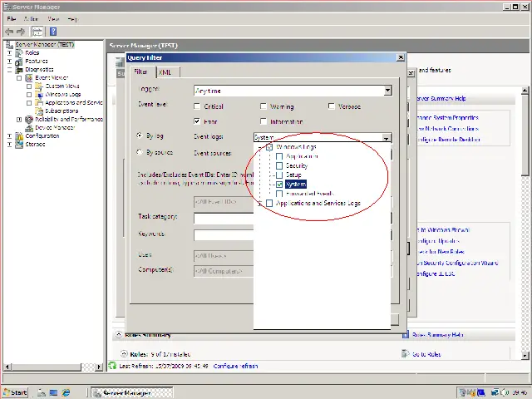Click the green refresh icon beside Last Refresh

112,366
